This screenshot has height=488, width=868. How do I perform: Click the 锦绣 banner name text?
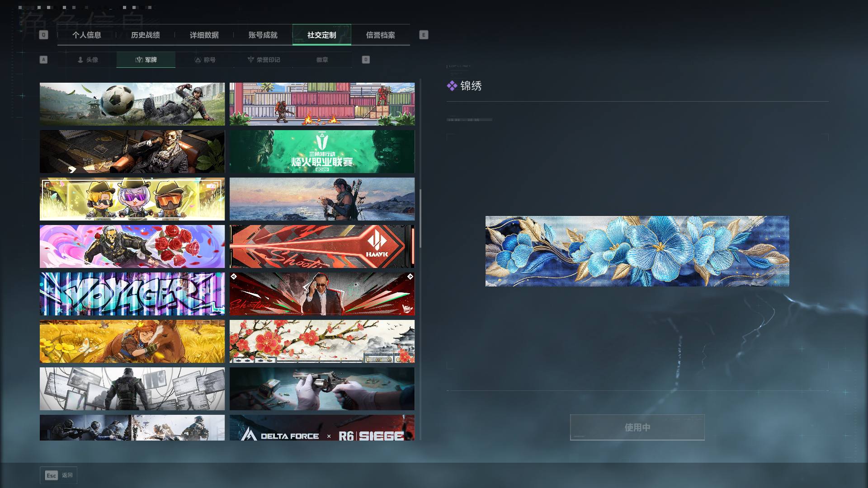[x=471, y=86]
